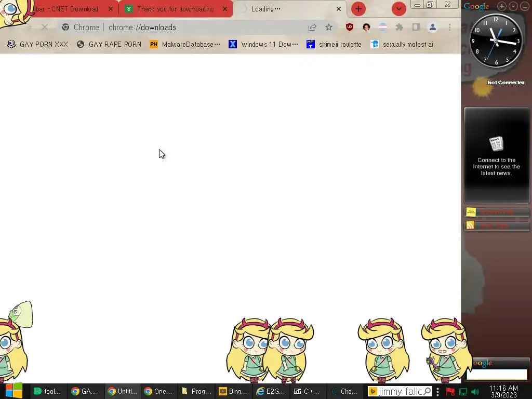This screenshot has height=399, width=532.
Task: Click the shimeji character next to the wand holder
Action: point(383,350)
